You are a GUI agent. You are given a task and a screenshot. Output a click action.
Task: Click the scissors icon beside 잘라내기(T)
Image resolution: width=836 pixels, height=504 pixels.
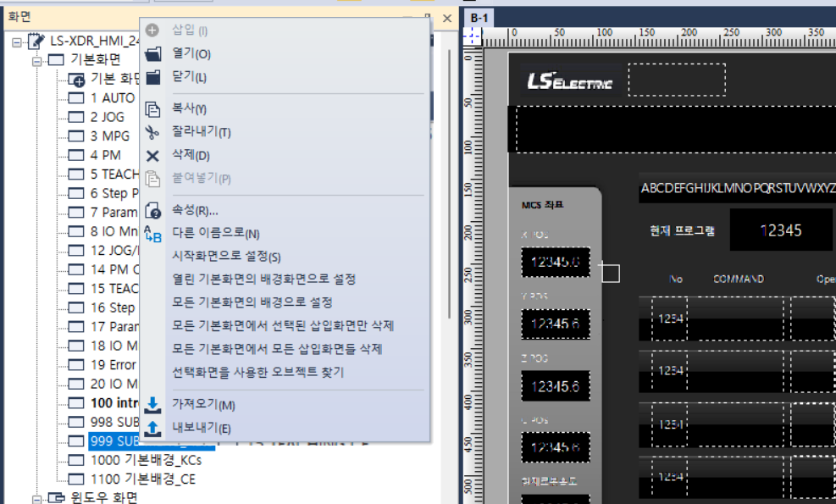click(x=152, y=132)
